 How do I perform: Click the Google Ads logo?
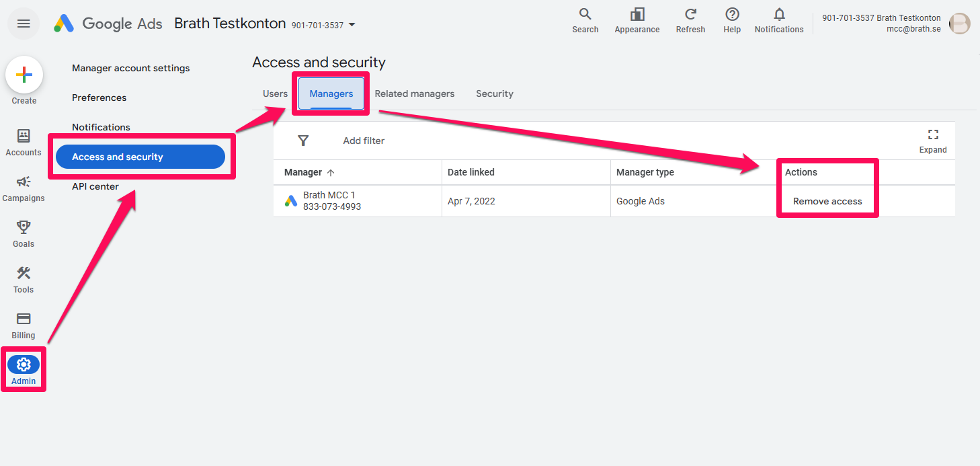pyautogui.click(x=108, y=24)
